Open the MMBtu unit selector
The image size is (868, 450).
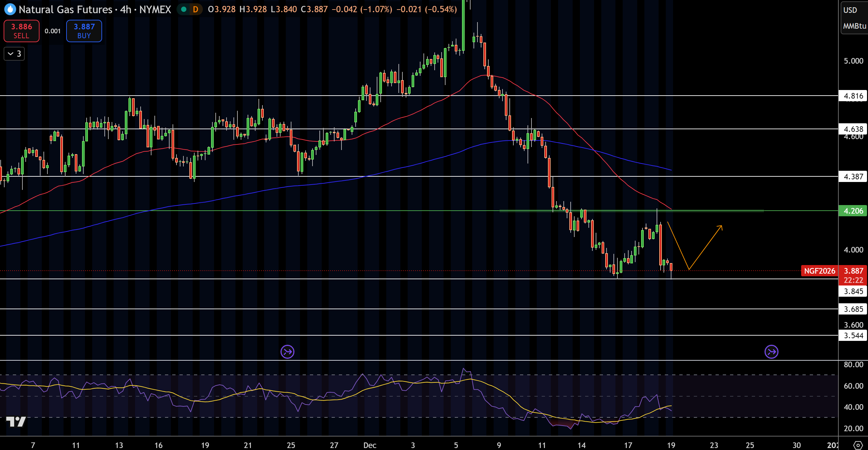[x=854, y=26]
